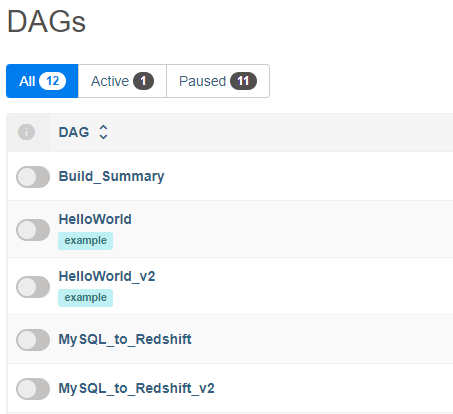Sort by DAG column arrows
Screen dimensions: 453x414
point(103,132)
